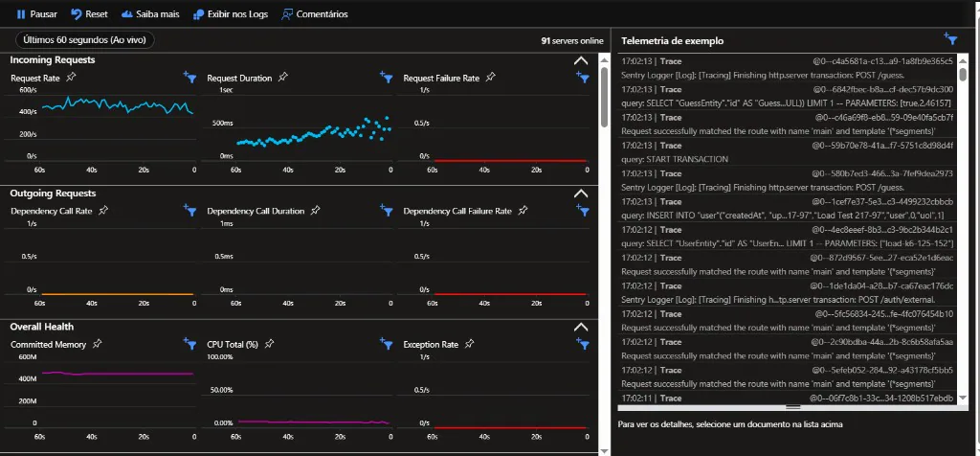Filter the Telemetria de exemplo list

[x=950, y=38]
